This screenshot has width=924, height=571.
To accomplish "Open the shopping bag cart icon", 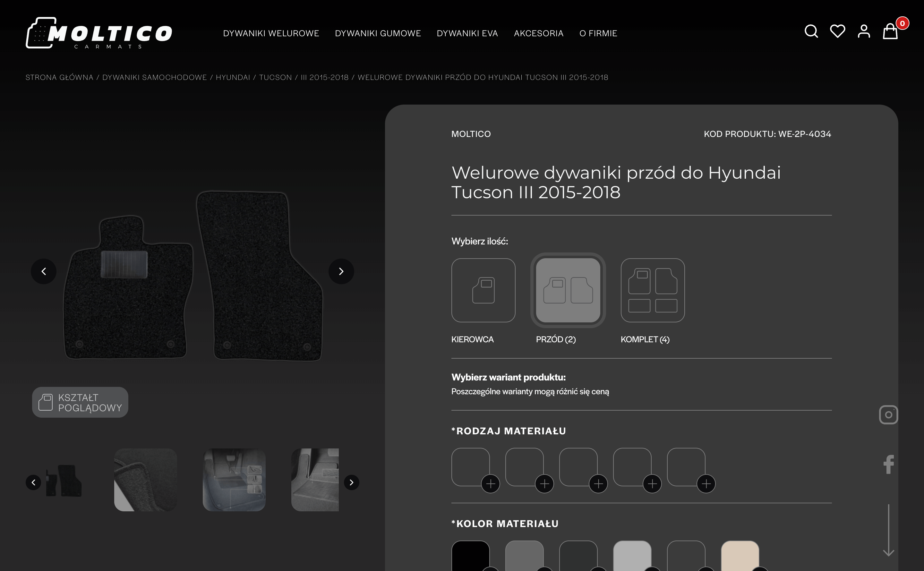I will 890,31.
